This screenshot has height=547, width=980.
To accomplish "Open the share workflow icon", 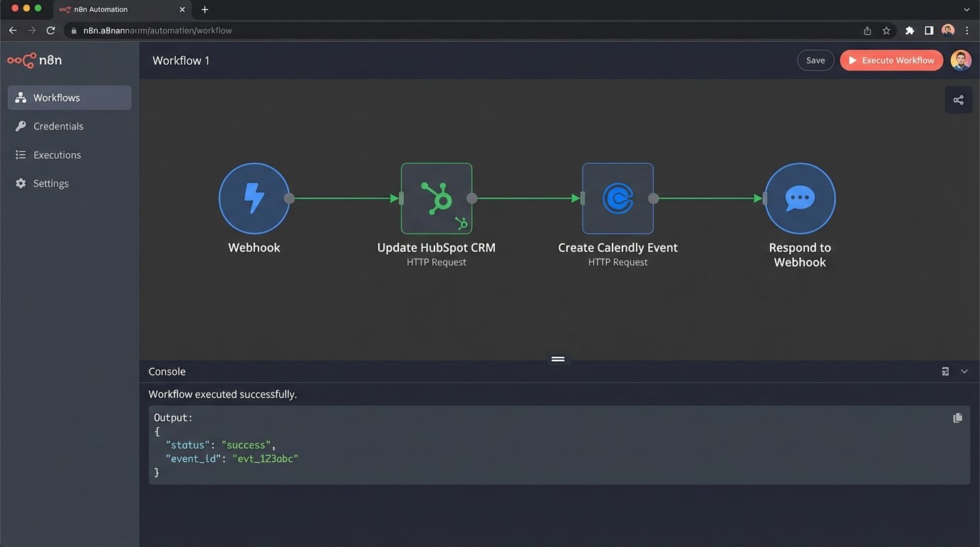I will pyautogui.click(x=958, y=100).
